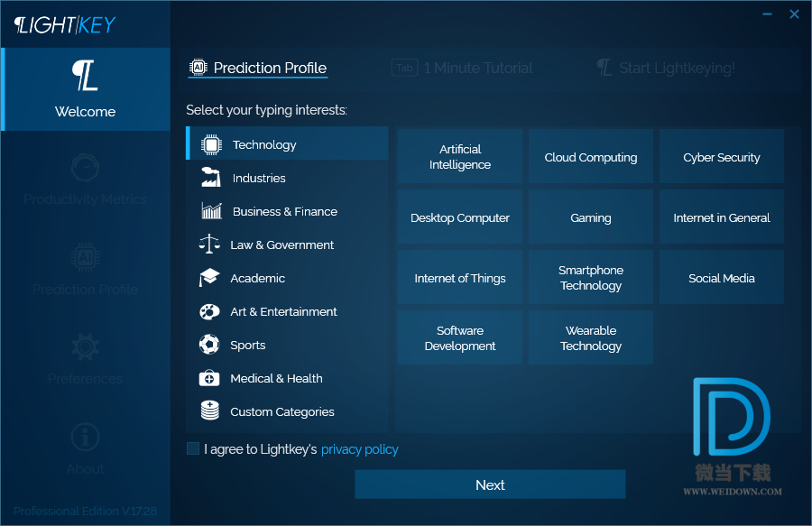Viewport: 812px width, 526px height.
Task: Click the Technology chip icon
Action: point(211,145)
